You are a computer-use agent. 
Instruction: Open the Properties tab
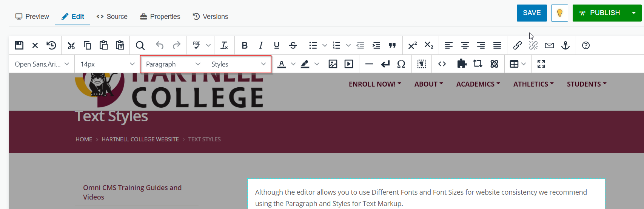pos(160,17)
